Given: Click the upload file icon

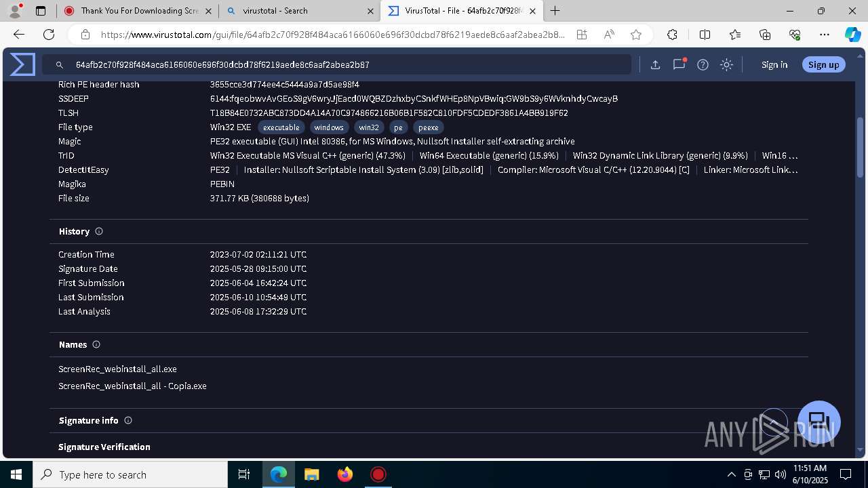Looking at the screenshot, I should point(655,65).
